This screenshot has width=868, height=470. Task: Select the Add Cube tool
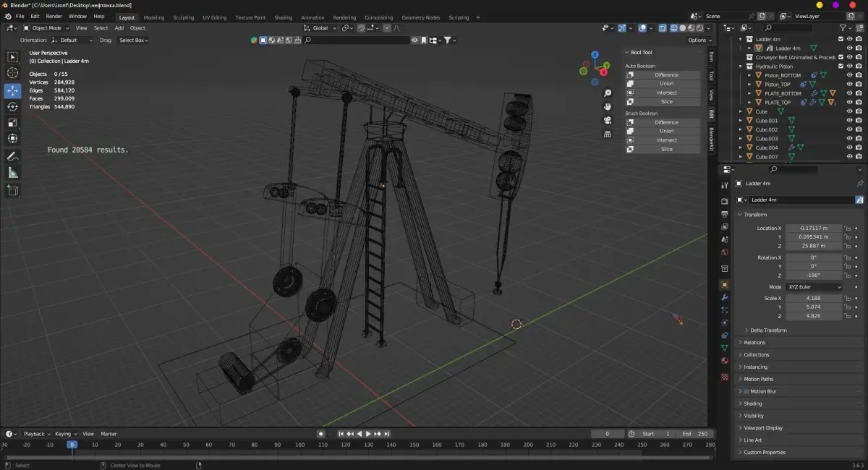[12, 190]
